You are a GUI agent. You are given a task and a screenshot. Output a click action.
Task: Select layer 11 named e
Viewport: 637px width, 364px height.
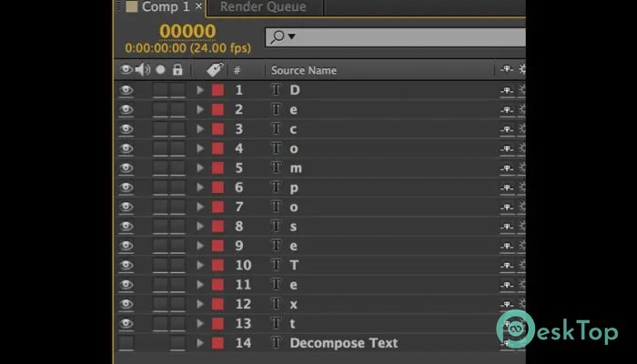click(x=293, y=285)
